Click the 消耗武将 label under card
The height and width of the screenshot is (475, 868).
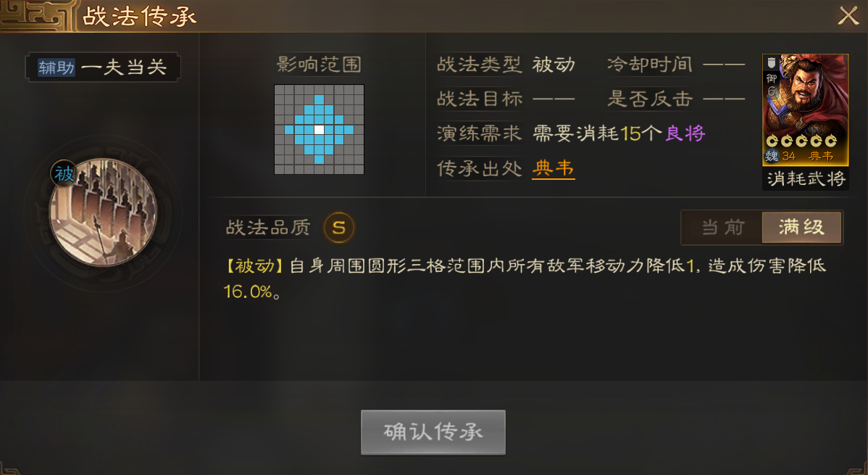806,178
